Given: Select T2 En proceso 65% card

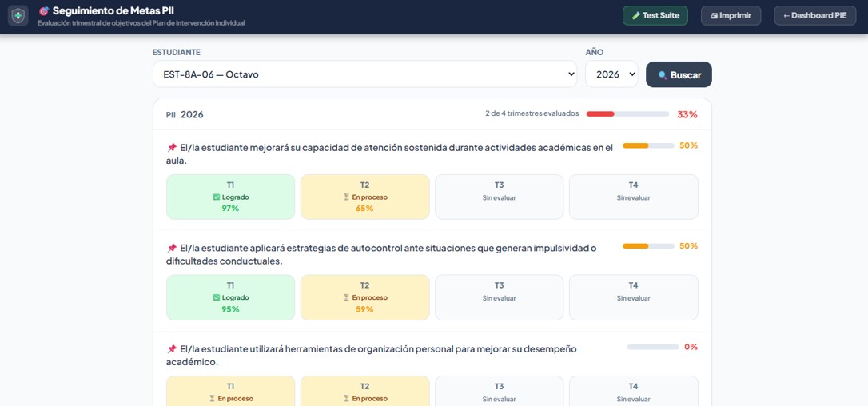Looking at the screenshot, I should click(364, 197).
